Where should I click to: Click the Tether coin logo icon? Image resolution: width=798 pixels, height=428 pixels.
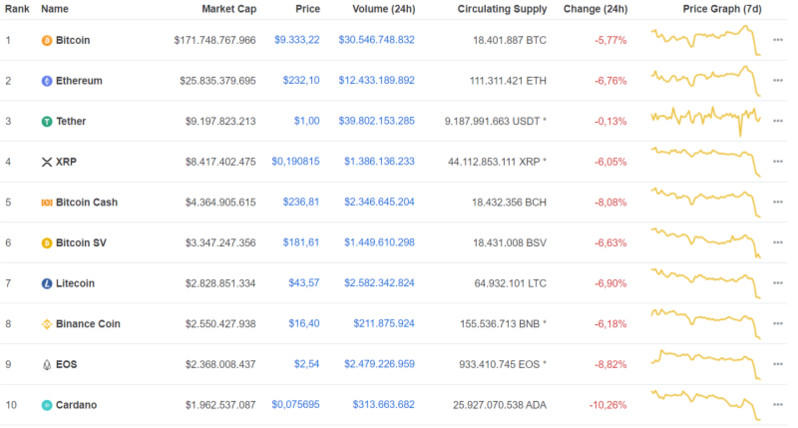(46, 121)
